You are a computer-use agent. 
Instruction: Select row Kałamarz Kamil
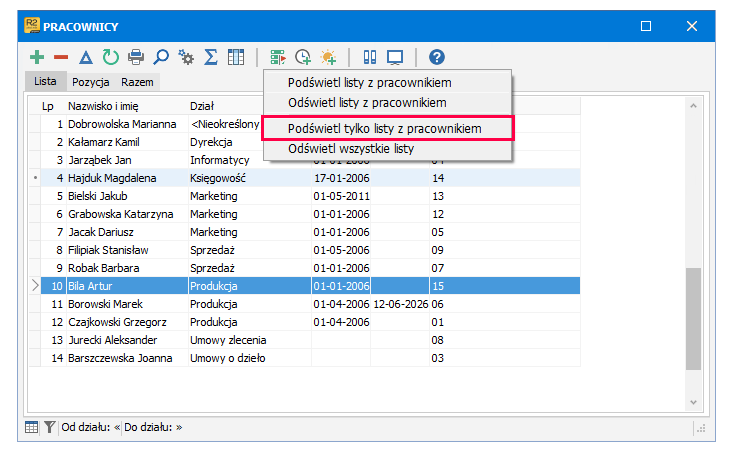click(305, 142)
